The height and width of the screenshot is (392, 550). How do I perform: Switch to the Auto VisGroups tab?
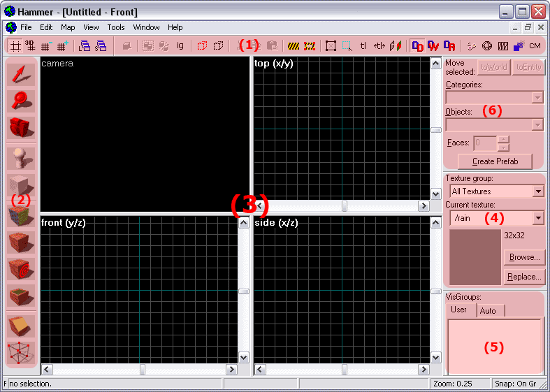click(489, 310)
